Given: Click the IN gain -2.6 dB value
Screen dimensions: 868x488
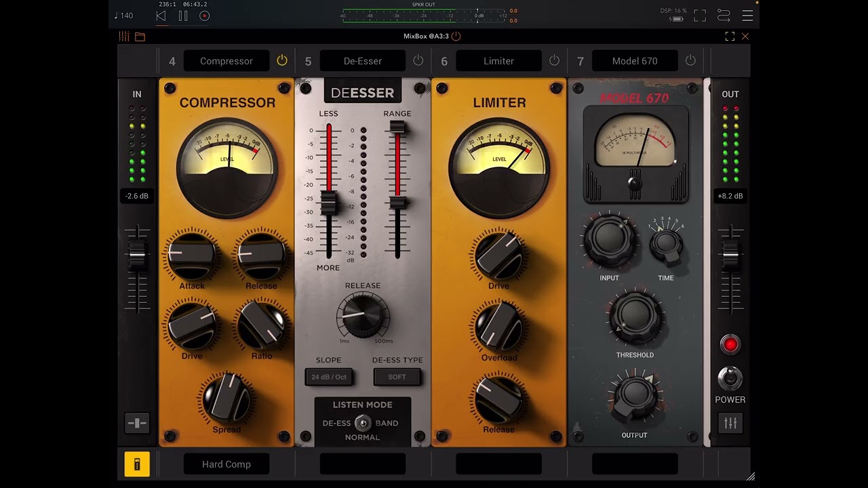Looking at the screenshot, I should point(137,196).
